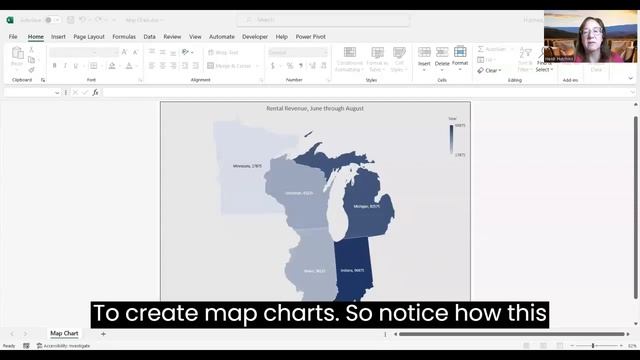Click Accessibility: Investigate in status bar
Screen dimensions: 640x360
(x=63, y=346)
